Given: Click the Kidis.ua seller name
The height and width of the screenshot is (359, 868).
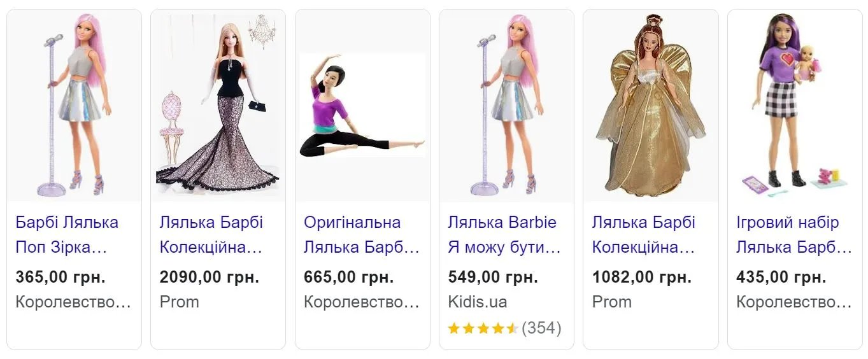Looking at the screenshot, I should [478, 302].
